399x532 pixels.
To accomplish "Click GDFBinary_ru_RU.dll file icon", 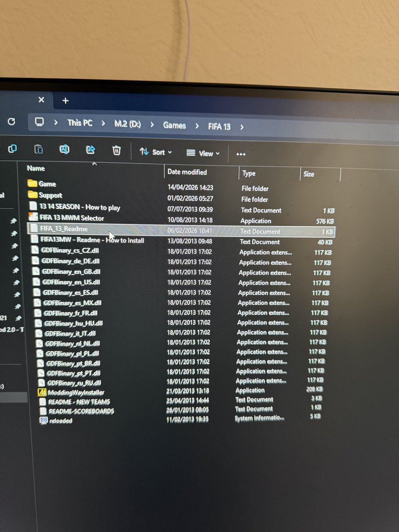I will 42,382.
